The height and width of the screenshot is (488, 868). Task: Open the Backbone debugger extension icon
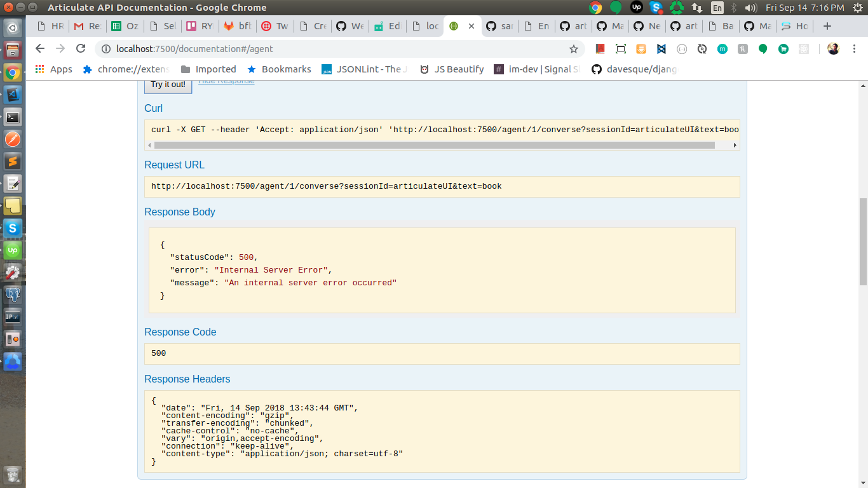click(x=661, y=49)
